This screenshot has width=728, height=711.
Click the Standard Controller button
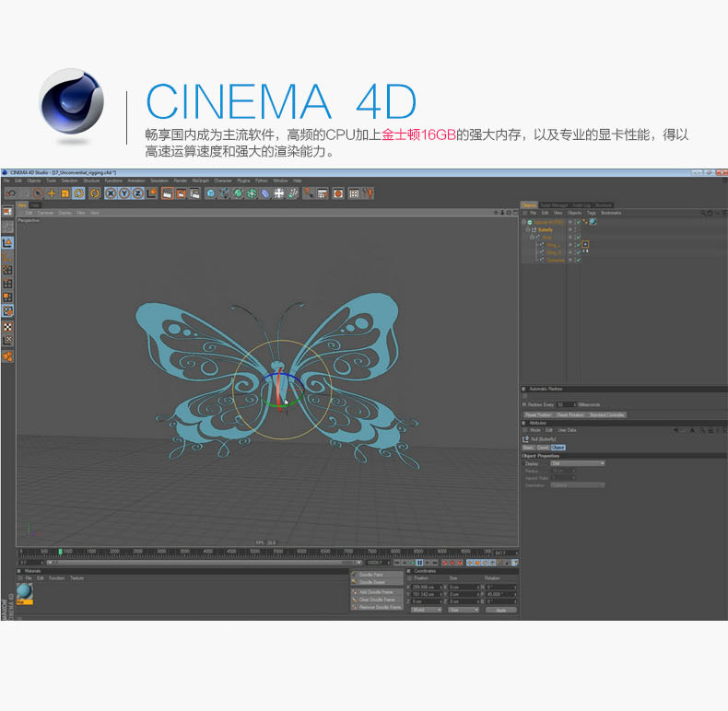tap(606, 415)
